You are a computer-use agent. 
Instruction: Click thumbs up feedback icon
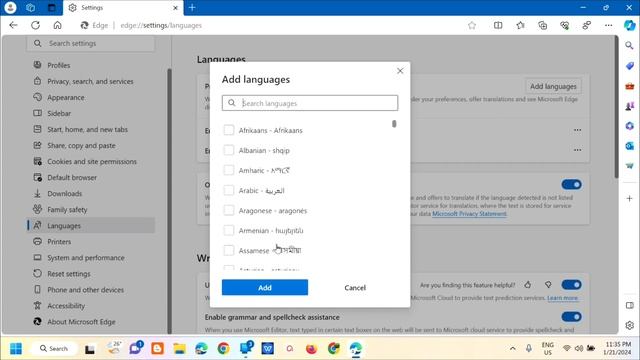pos(528,285)
